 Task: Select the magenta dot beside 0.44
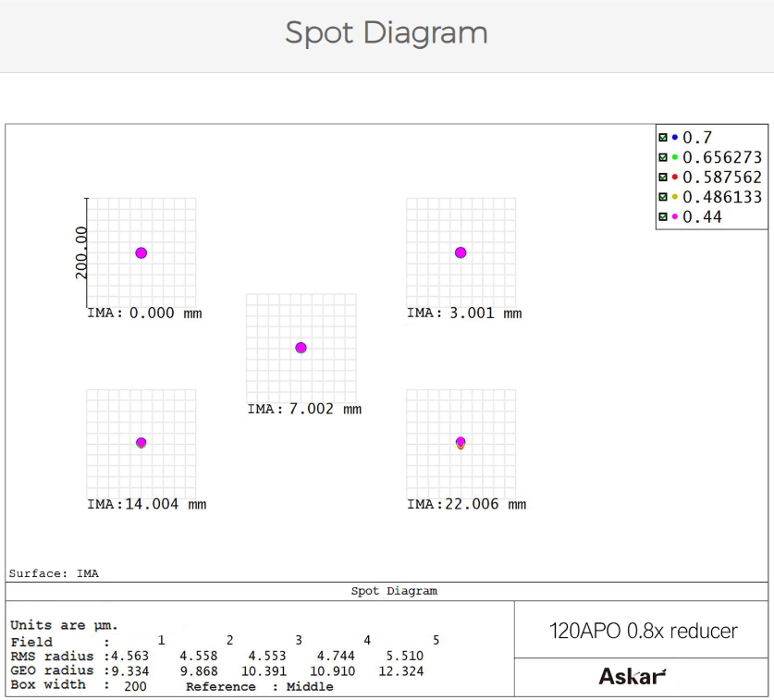(x=675, y=217)
